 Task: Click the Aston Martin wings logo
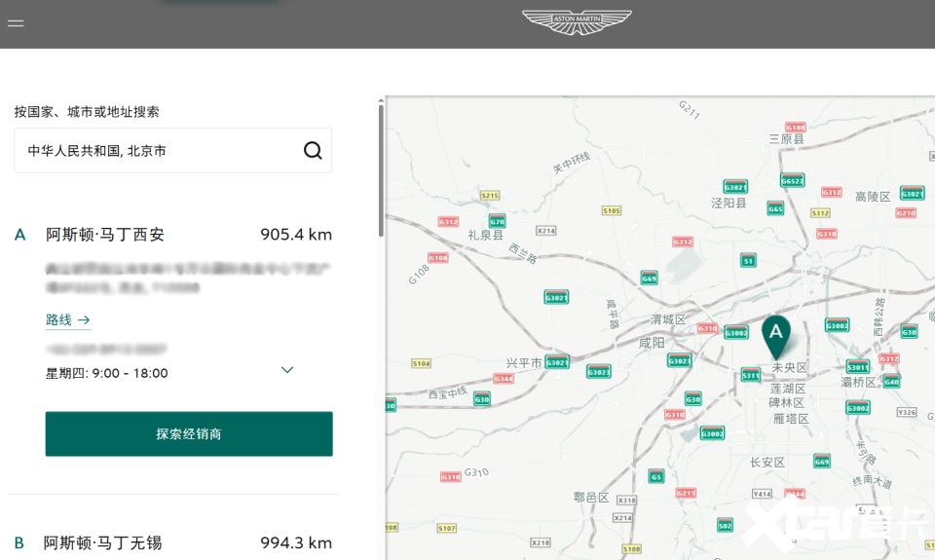point(577,22)
